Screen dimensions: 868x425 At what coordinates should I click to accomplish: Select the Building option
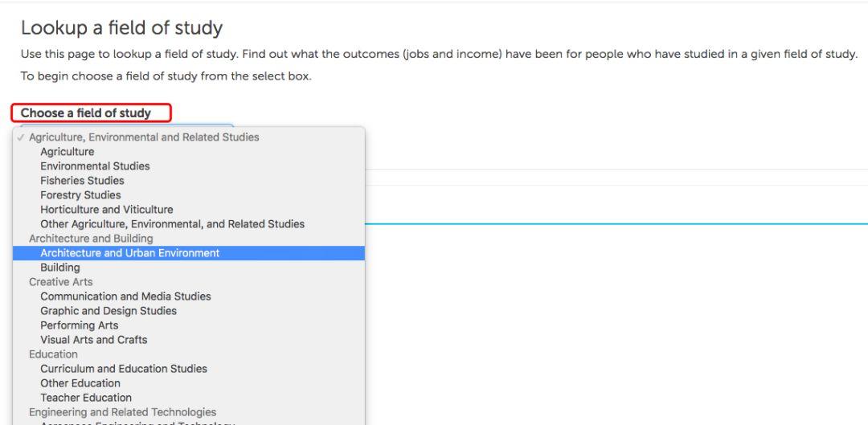click(60, 268)
